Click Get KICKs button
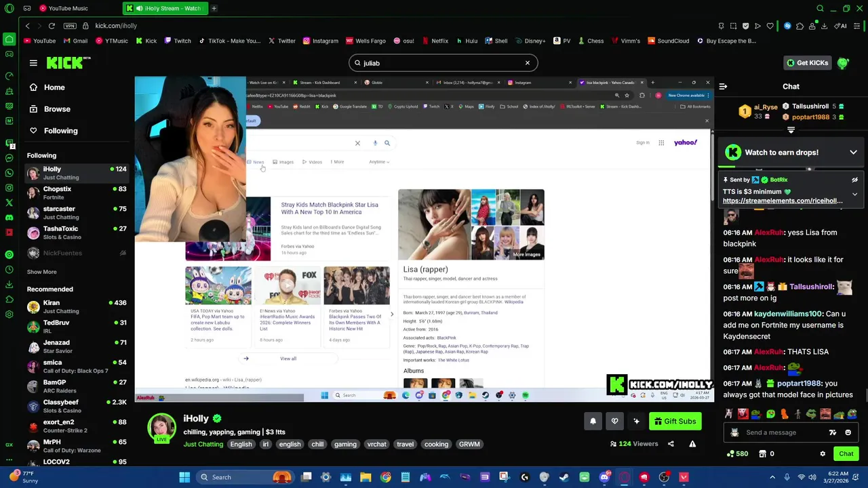The width and height of the screenshot is (868, 488). (x=807, y=63)
